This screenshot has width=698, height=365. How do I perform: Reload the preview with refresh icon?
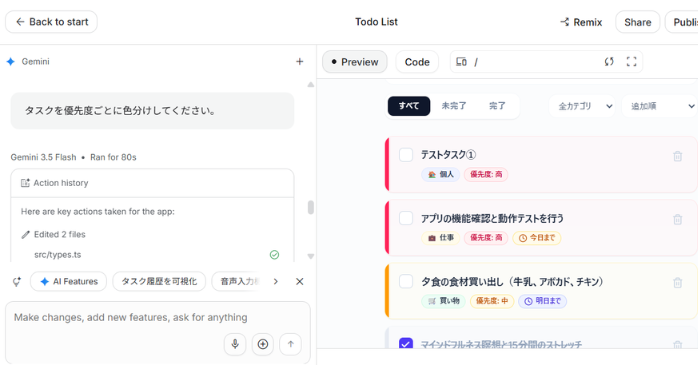pyautogui.click(x=609, y=61)
